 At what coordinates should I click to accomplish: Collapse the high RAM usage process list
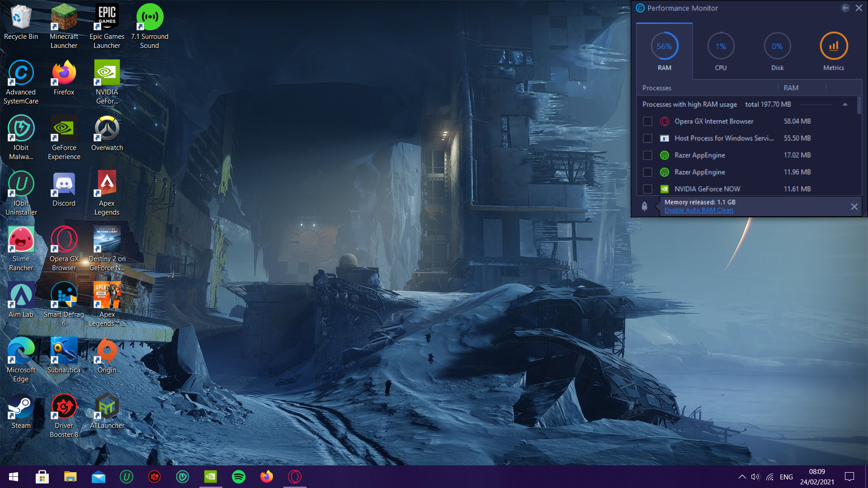pos(845,104)
